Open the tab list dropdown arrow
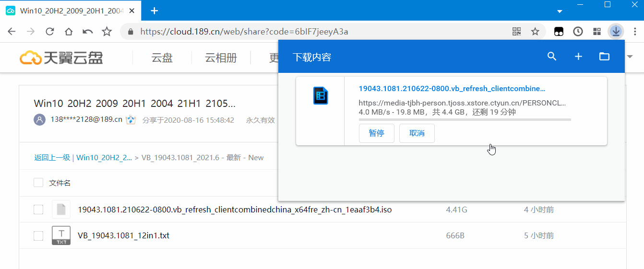The width and height of the screenshot is (644, 269). 560,11
